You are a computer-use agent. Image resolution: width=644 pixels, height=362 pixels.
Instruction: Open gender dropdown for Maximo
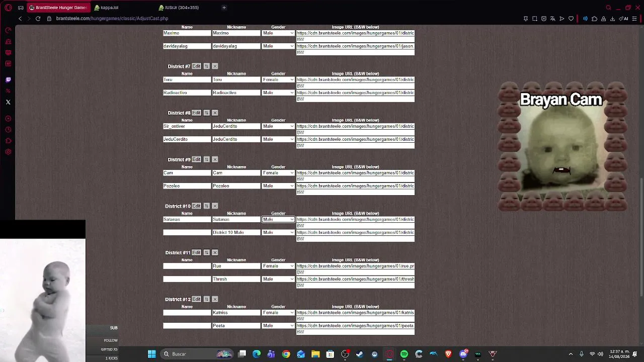click(278, 33)
